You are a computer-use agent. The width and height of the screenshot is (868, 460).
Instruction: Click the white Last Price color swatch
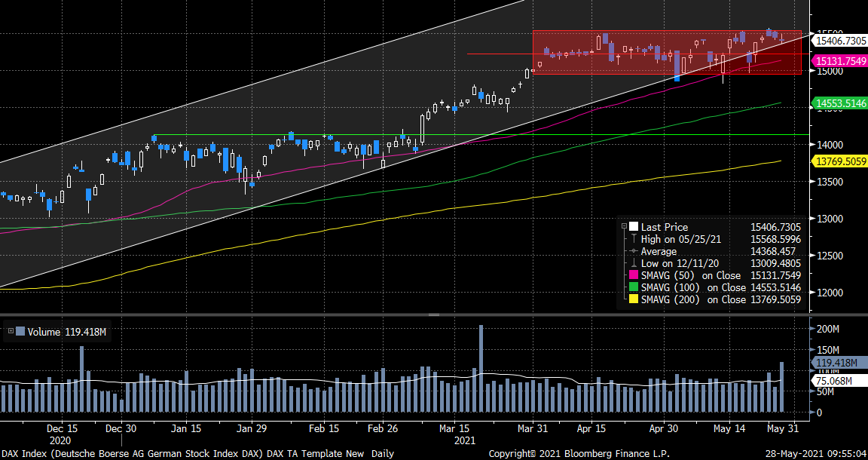[x=634, y=226]
